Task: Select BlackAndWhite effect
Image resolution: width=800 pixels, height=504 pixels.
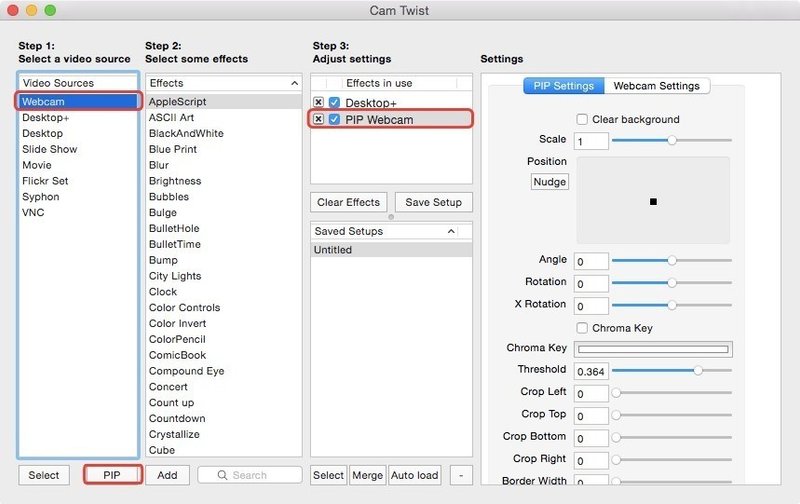Action: pos(224,133)
